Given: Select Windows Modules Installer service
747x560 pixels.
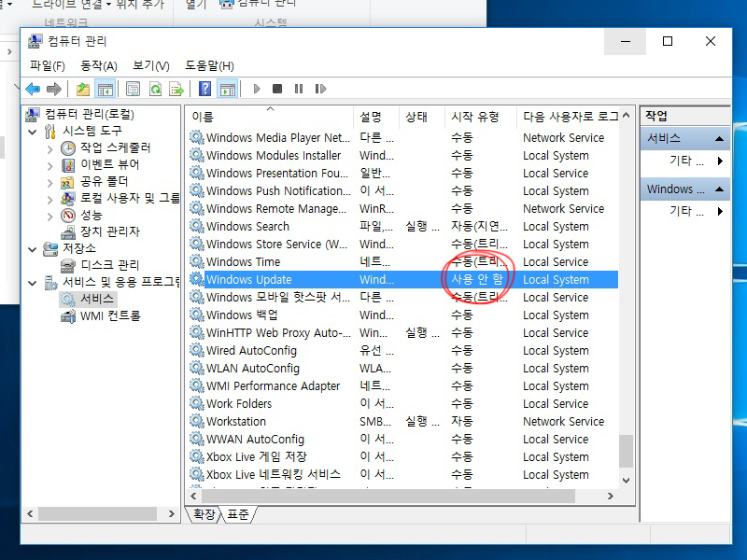Looking at the screenshot, I should coord(403,156).
